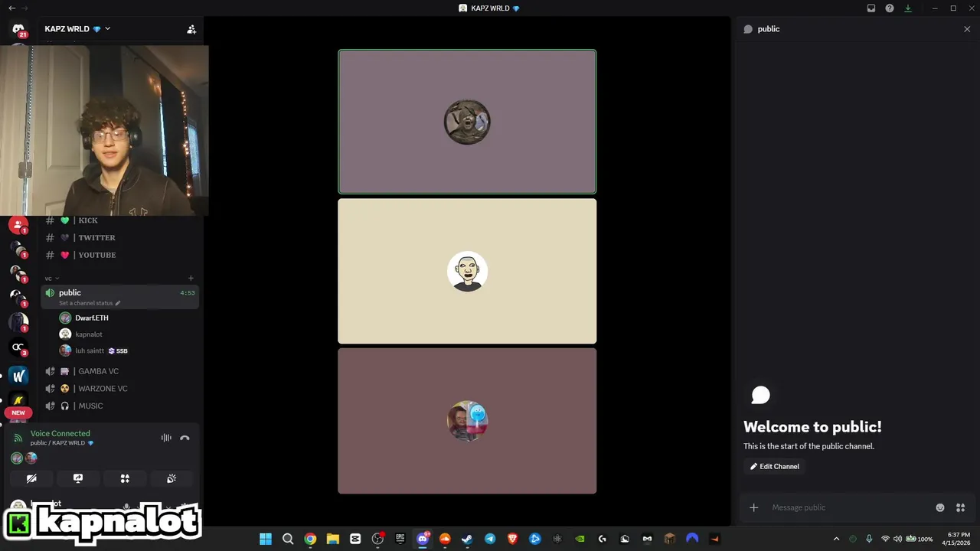Open apps icon in message box
Screen dimensions: 980x551
coord(961,507)
